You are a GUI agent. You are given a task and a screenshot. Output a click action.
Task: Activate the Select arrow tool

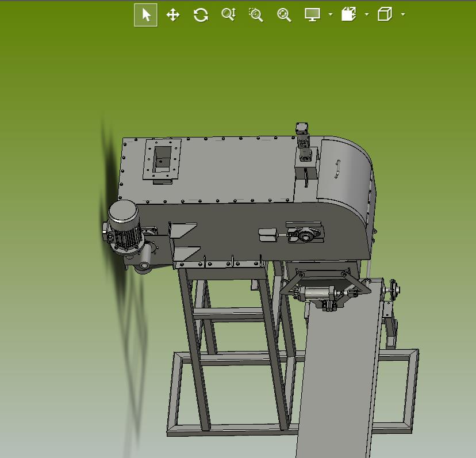[x=145, y=15]
